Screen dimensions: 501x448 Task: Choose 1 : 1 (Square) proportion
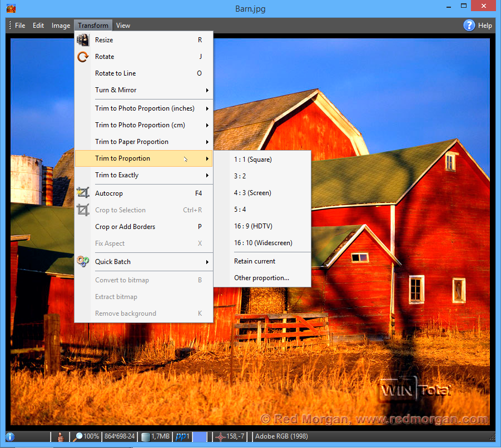253,160
